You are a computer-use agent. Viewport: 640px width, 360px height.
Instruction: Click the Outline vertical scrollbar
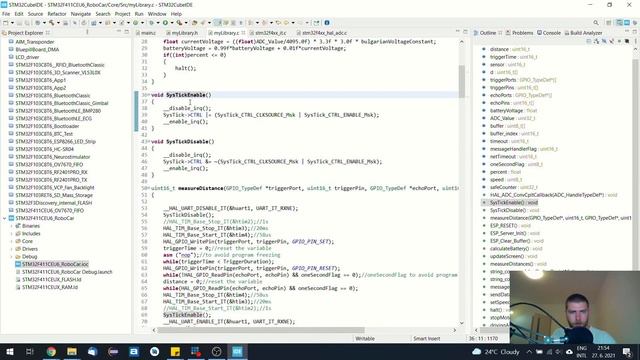[635, 163]
